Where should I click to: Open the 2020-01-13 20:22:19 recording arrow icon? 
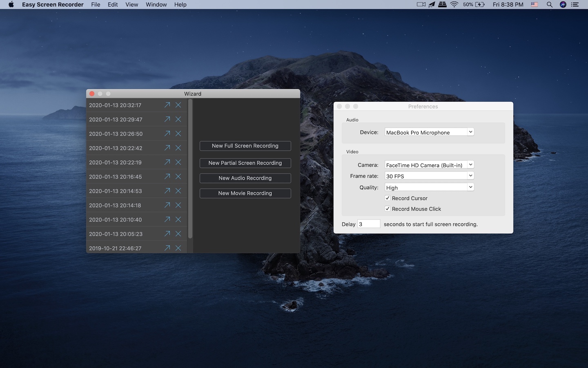pyautogui.click(x=167, y=162)
